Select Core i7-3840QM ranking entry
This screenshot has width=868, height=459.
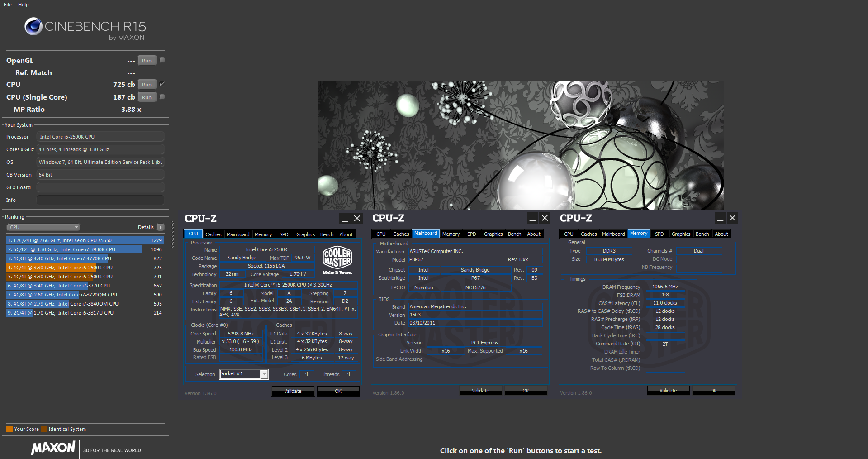85,304
